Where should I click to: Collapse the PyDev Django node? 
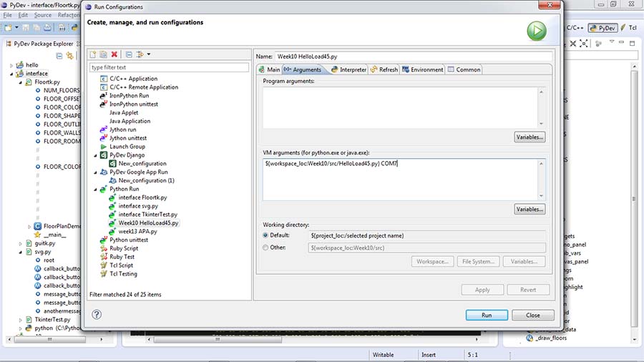coord(95,155)
